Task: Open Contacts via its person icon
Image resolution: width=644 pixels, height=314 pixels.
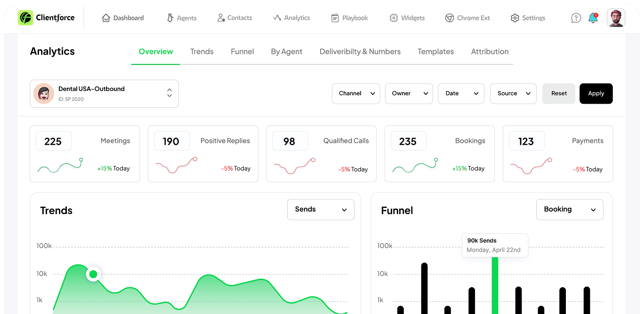Action: pyautogui.click(x=221, y=18)
